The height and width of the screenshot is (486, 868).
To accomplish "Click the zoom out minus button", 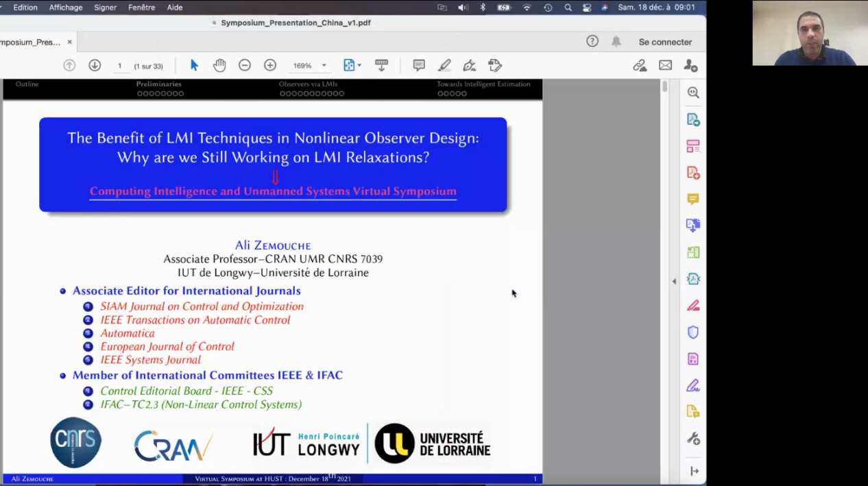I will [x=245, y=65].
